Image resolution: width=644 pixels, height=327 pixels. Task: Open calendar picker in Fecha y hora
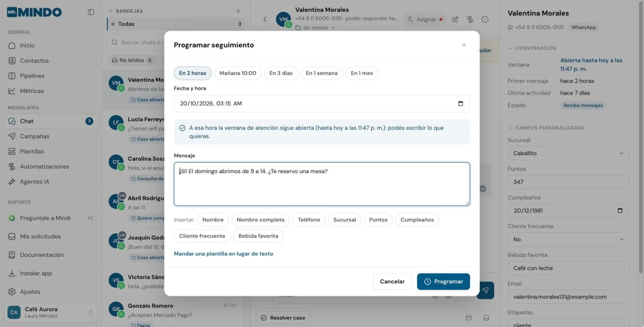[x=460, y=103]
